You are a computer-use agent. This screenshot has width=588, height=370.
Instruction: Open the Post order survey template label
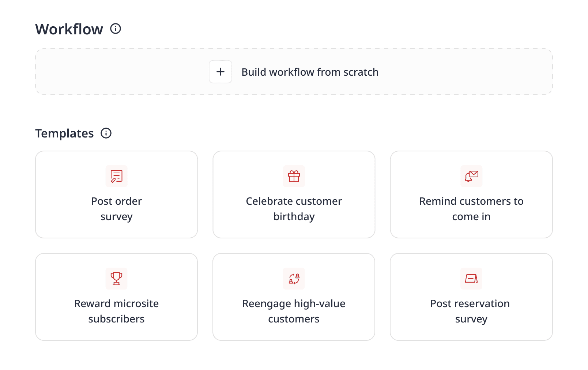tap(117, 209)
